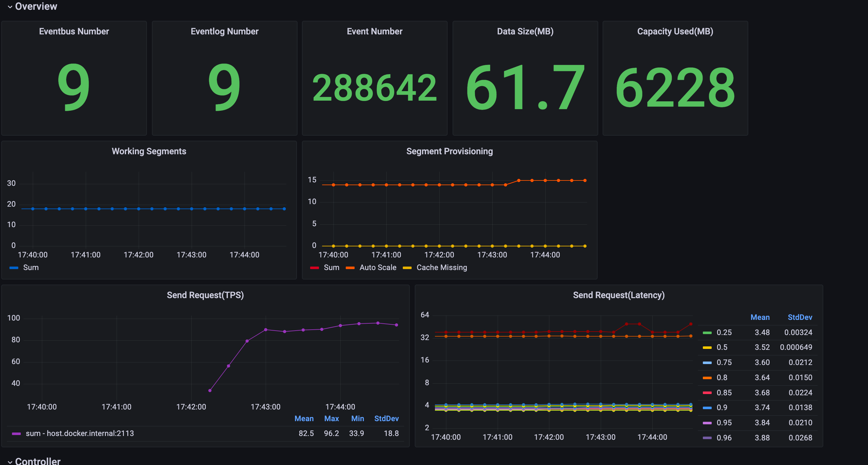The width and height of the screenshot is (868, 465).
Task: Toggle the 0.75 quantile latency series
Action: [724, 362]
